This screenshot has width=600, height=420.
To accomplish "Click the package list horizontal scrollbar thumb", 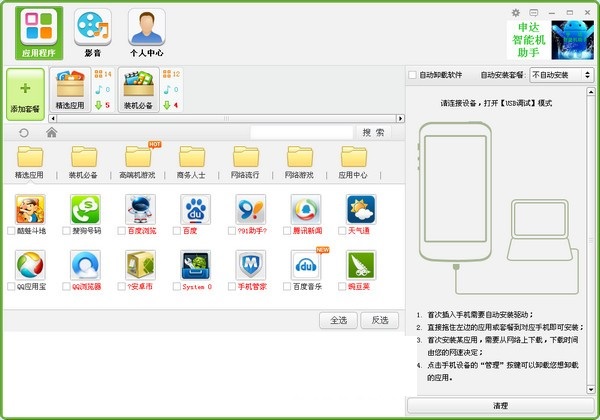I will pyautogui.click(x=227, y=119).
